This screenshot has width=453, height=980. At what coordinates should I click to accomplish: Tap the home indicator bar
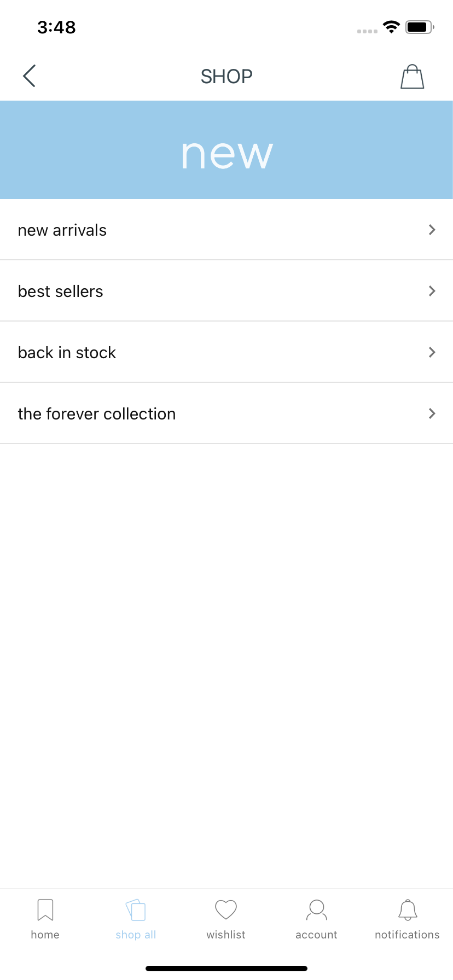tap(226, 969)
